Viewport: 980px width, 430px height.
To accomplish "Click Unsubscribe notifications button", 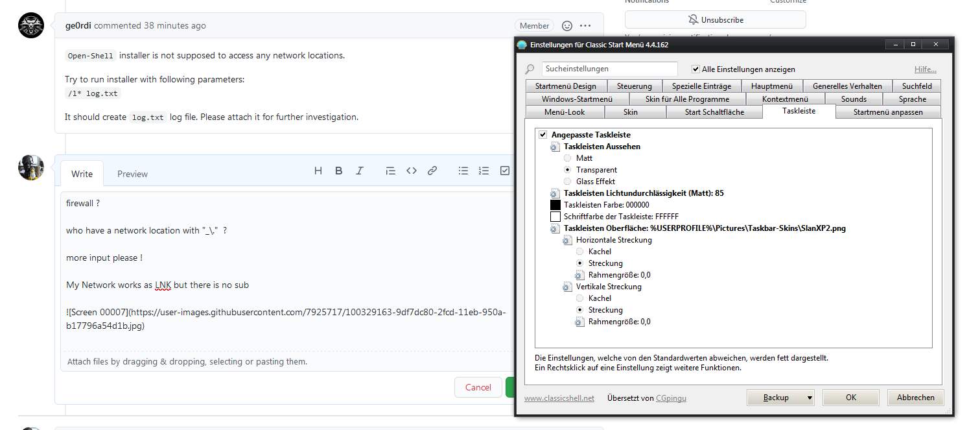I will [x=716, y=19].
